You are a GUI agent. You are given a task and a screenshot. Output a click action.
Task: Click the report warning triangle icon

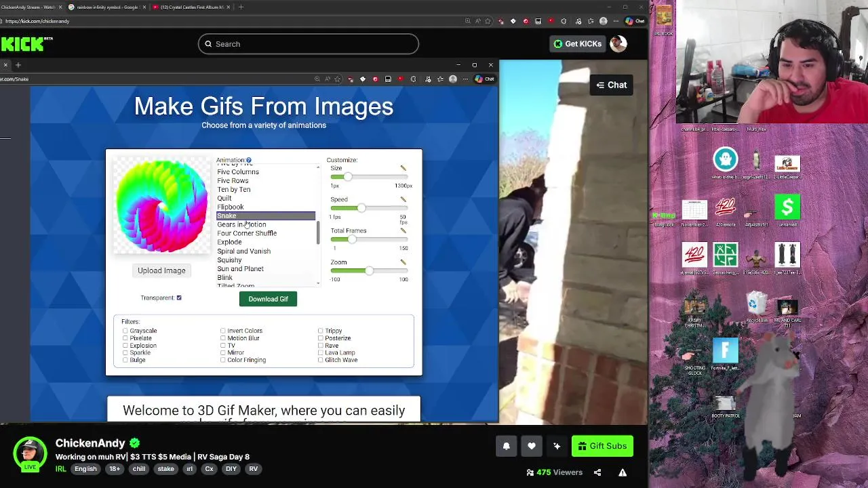click(x=623, y=472)
